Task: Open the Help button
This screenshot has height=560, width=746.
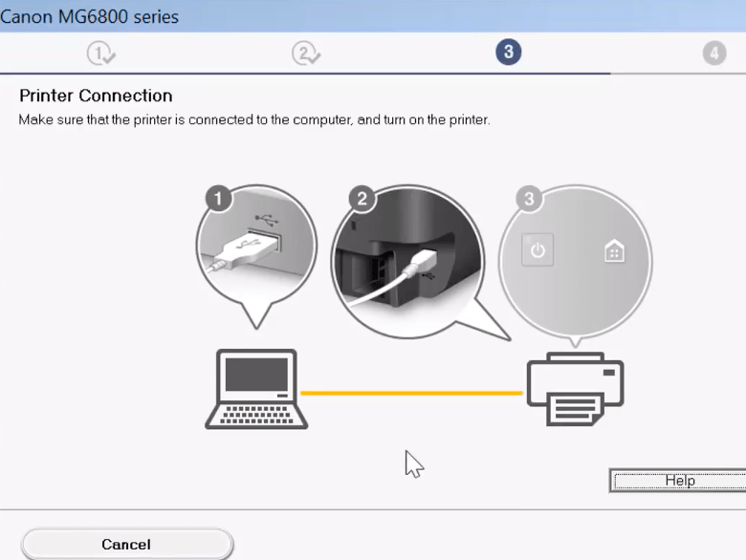Action: coord(679,481)
